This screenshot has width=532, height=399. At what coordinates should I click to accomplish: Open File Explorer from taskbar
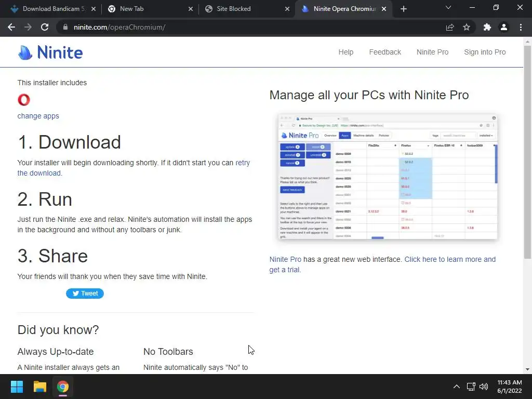click(x=39, y=387)
